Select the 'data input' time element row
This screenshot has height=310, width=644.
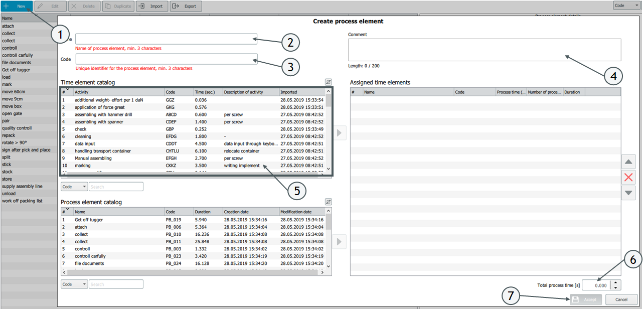[x=193, y=143]
